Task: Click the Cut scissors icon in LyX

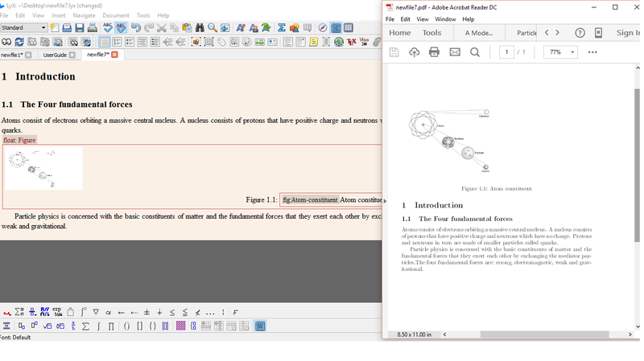Action: [162, 27]
